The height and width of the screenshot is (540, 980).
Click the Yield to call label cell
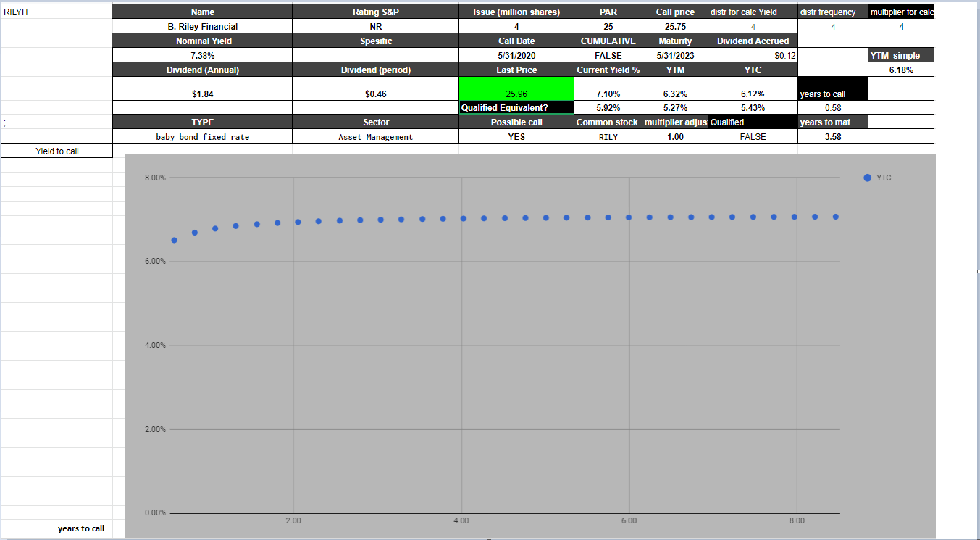tap(56, 150)
